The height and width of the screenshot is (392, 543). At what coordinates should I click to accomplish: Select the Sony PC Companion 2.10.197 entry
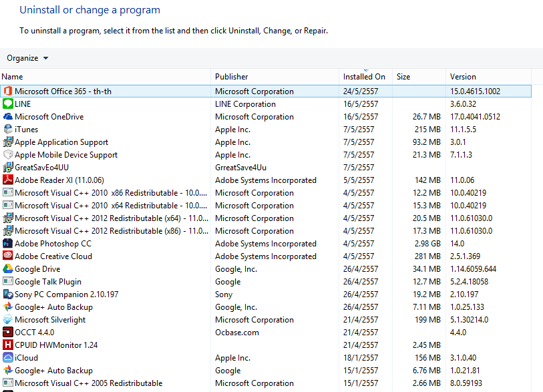[66, 295]
